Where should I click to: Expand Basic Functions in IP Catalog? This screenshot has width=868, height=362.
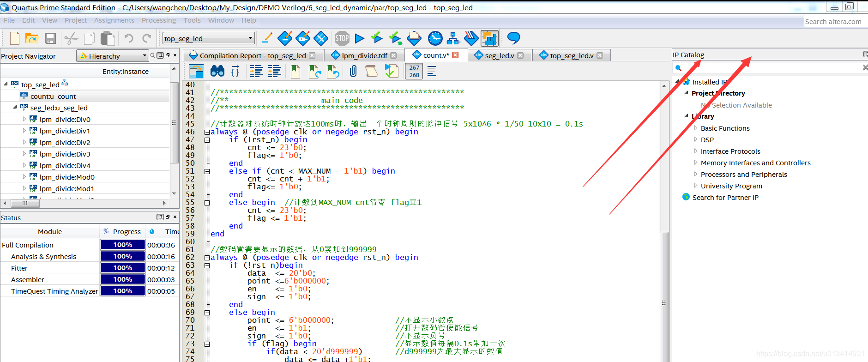[696, 128]
